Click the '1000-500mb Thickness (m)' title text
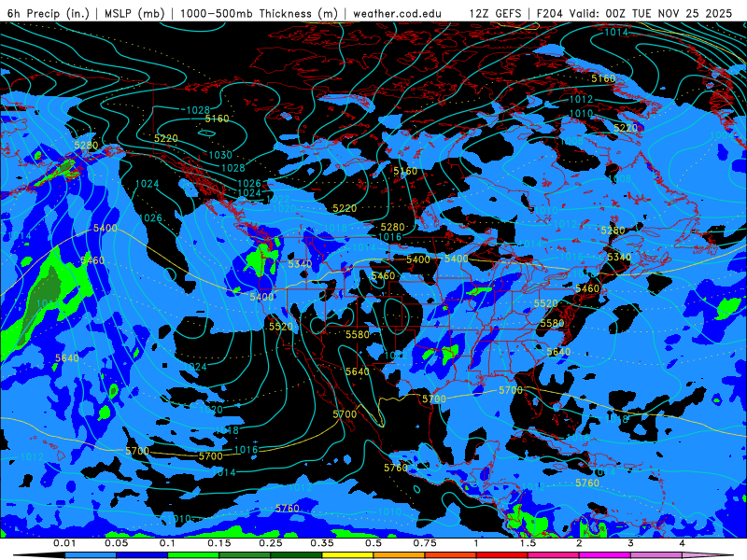Screen dimensions: 747x560 coord(259,13)
